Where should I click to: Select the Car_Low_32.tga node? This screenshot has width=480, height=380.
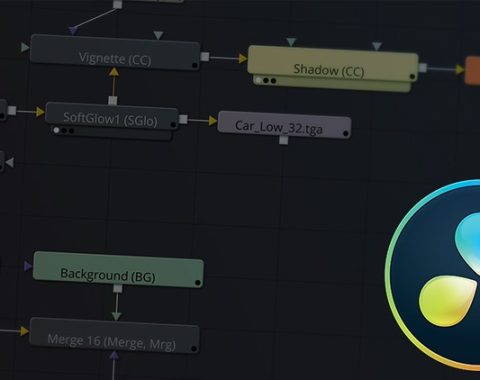[x=284, y=125]
